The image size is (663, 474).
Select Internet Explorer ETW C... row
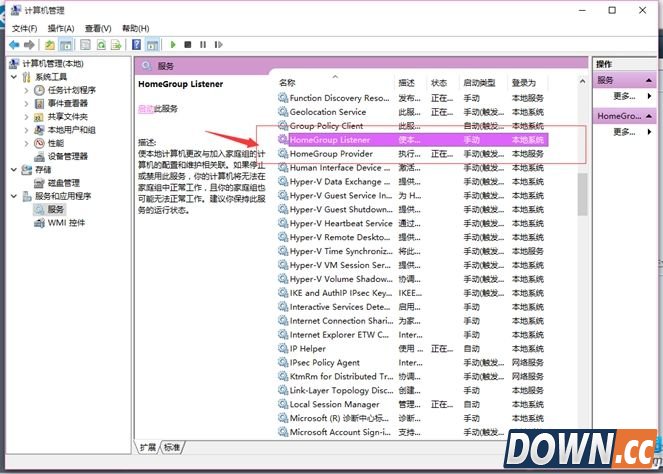click(x=413, y=335)
